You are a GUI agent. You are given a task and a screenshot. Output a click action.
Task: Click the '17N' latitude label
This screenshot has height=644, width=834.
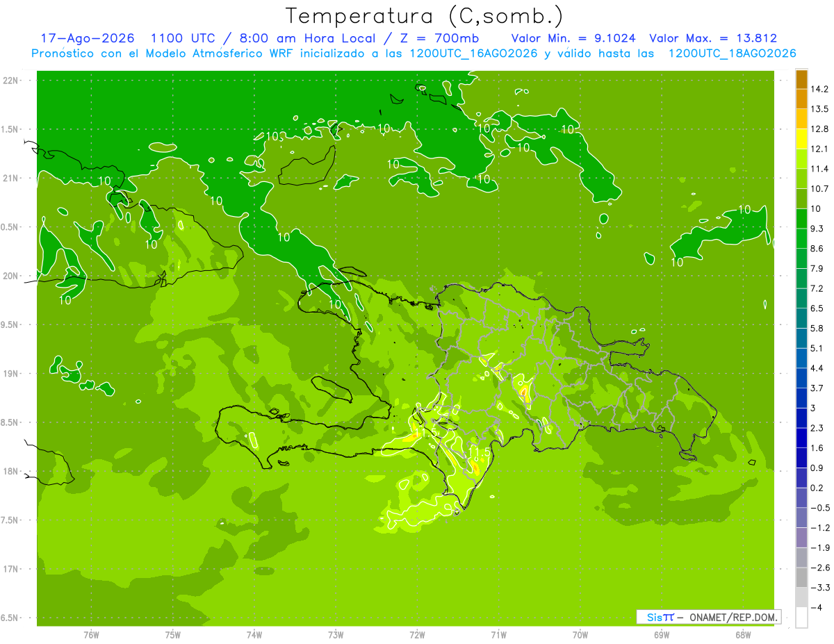tap(11, 569)
